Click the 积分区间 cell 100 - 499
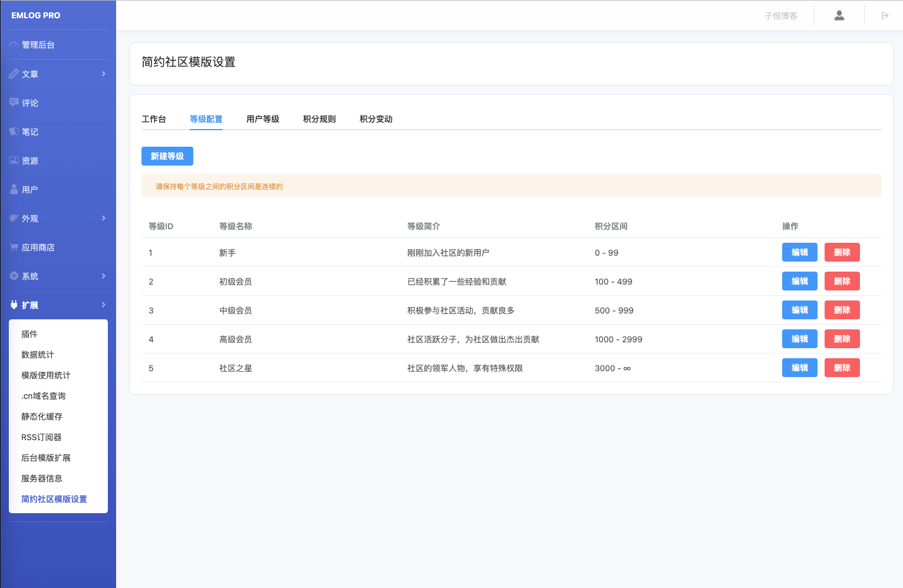 pyautogui.click(x=614, y=282)
